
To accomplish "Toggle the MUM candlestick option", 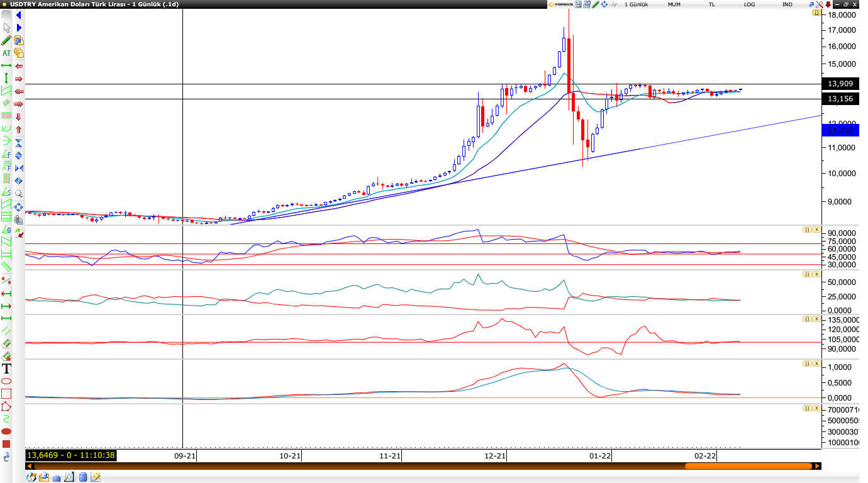I will pyautogui.click(x=674, y=4).
